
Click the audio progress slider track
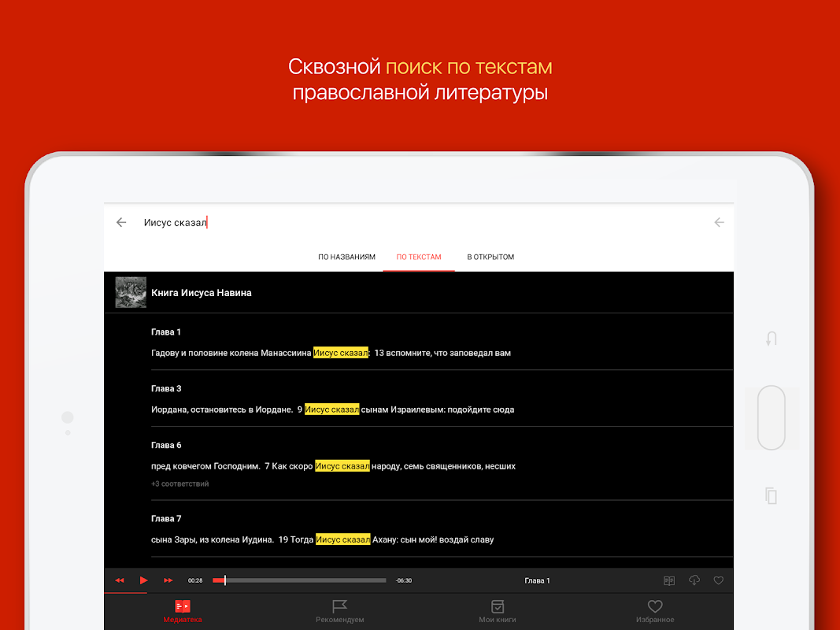tap(299, 580)
